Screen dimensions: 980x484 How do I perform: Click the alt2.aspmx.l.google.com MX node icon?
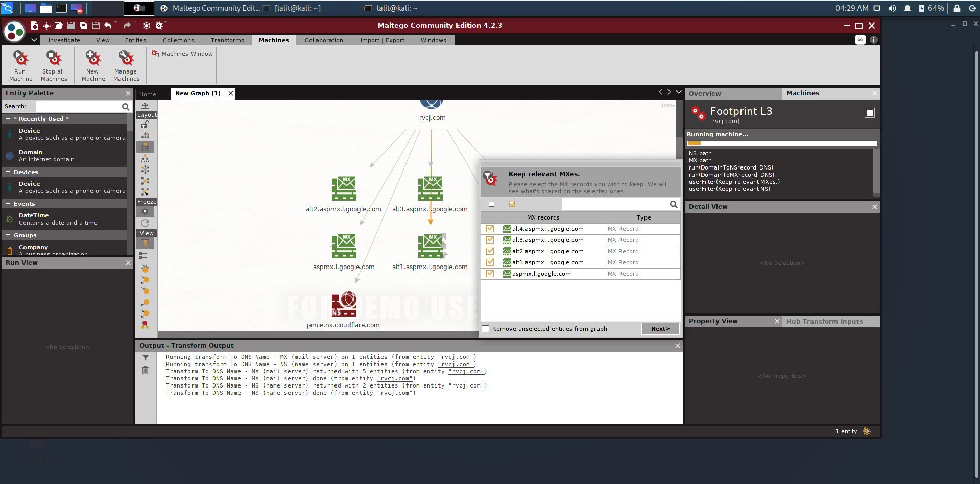[344, 188]
